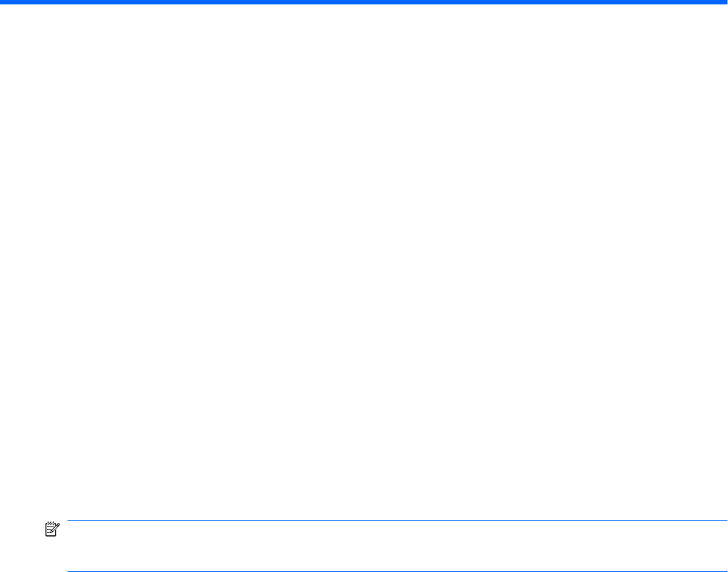Click the blue header bar at top

coord(364,2)
